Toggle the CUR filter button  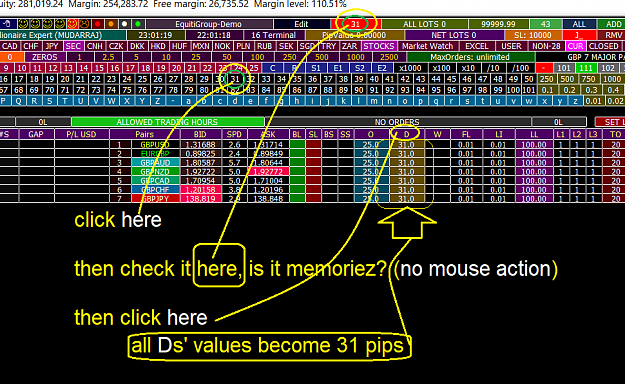click(x=575, y=46)
